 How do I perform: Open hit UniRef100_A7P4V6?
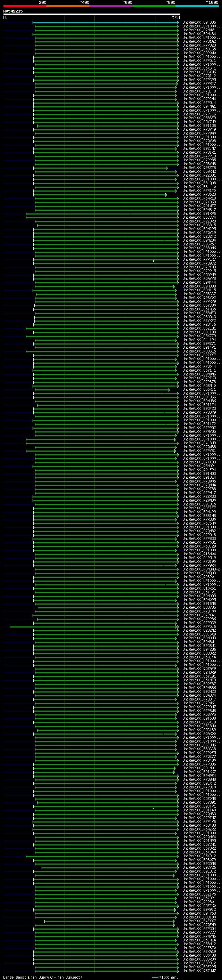(199, 821)
